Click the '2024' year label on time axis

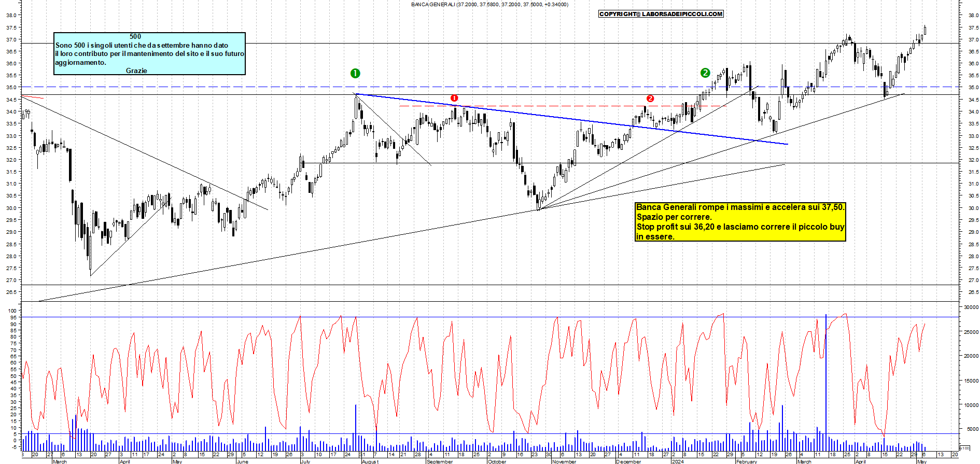coord(678,461)
